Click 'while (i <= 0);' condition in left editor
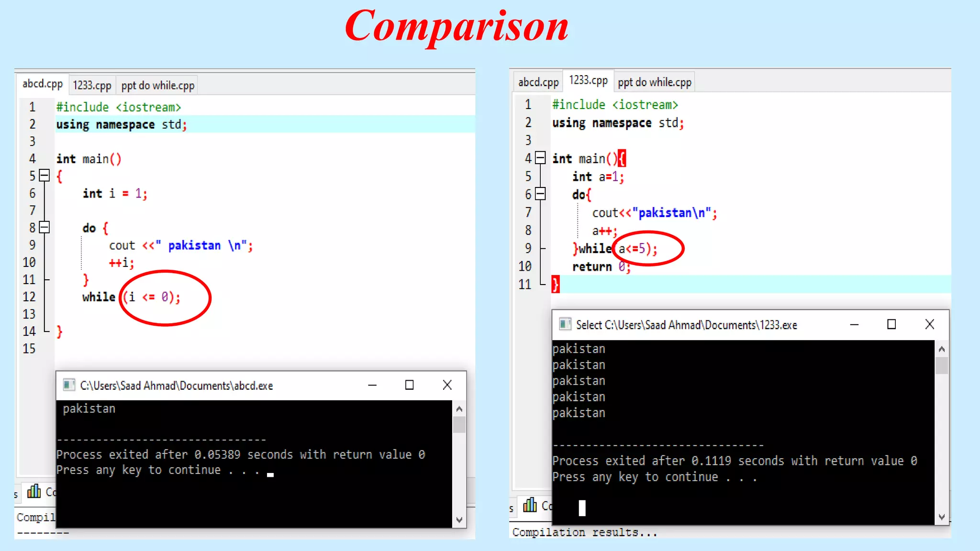 (132, 297)
